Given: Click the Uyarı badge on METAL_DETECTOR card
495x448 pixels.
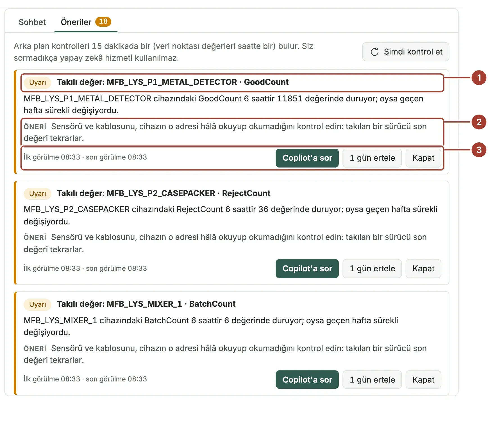Looking at the screenshot, I should 37,83.
